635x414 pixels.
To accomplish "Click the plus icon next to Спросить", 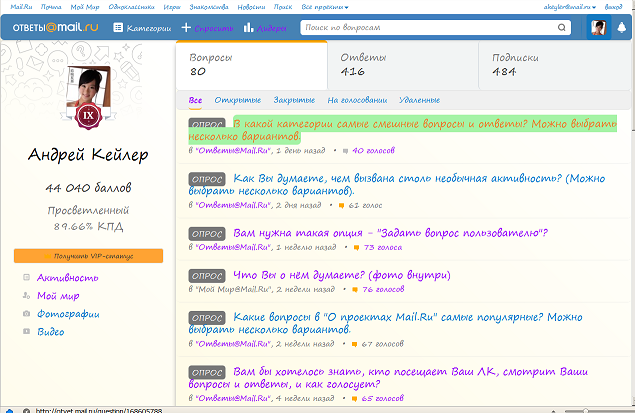I will pyautogui.click(x=186, y=27).
